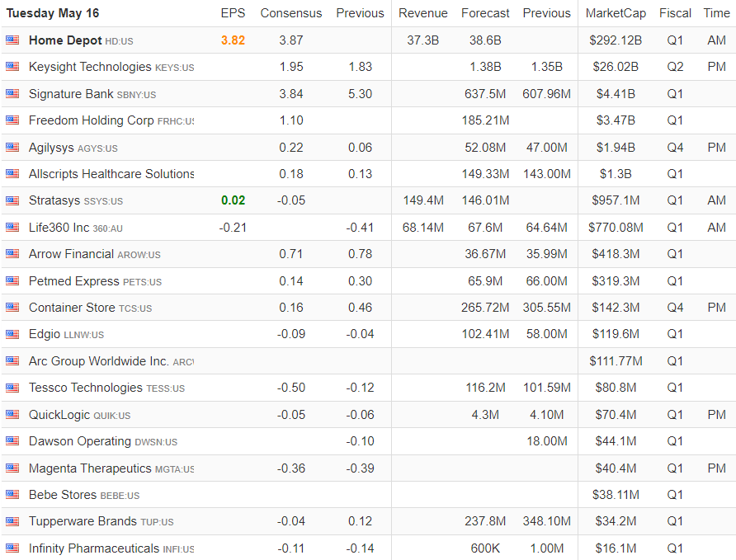Open the Signature Bank SBNY:US link
736x560 pixels.
92,94
